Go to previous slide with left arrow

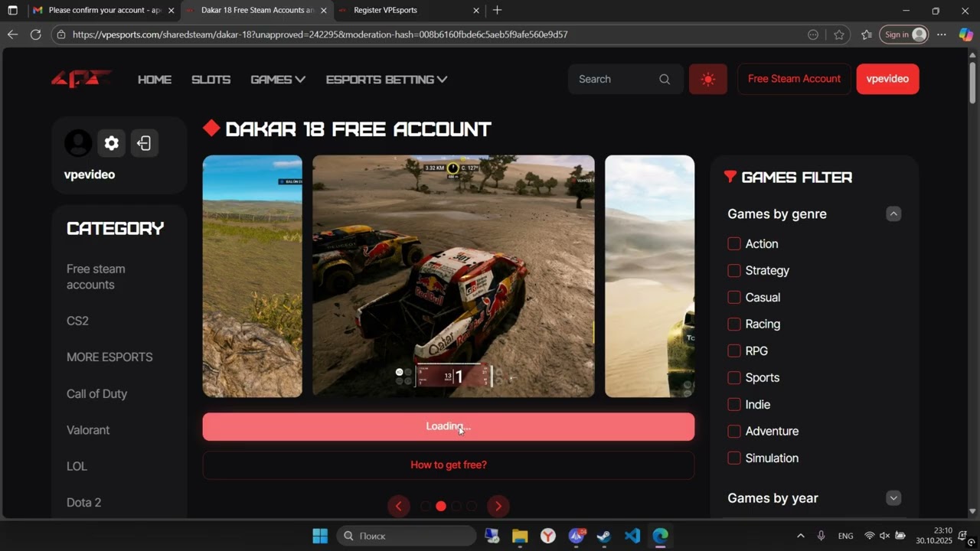(398, 506)
